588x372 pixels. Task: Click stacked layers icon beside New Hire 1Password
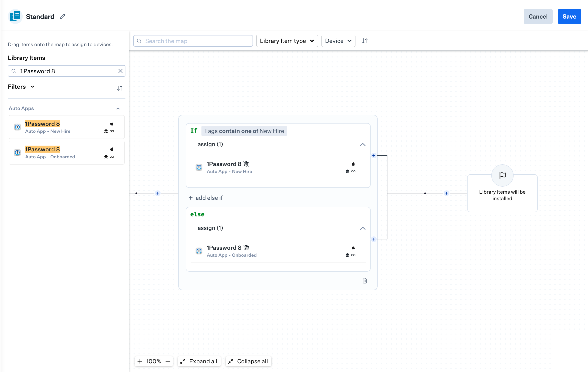point(246,164)
